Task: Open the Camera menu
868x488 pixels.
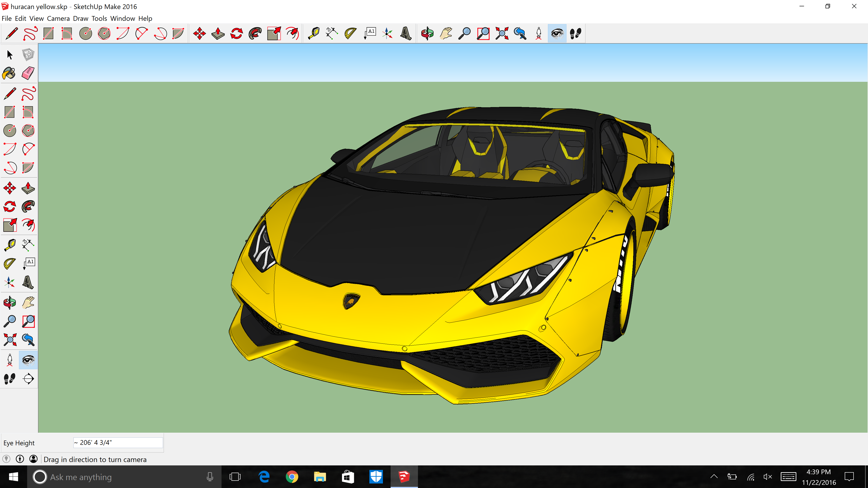Action: pyautogui.click(x=58, y=19)
